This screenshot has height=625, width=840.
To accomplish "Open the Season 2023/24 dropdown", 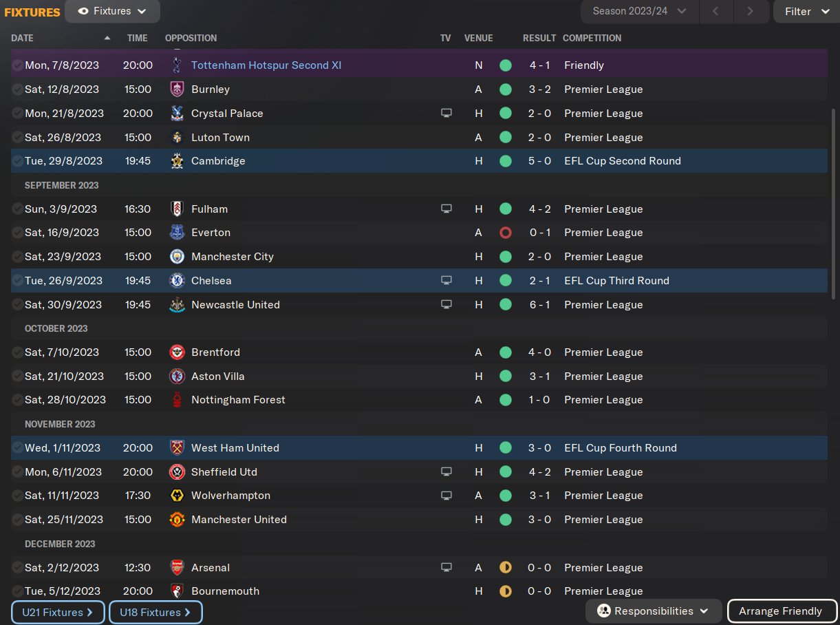I will pyautogui.click(x=640, y=11).
